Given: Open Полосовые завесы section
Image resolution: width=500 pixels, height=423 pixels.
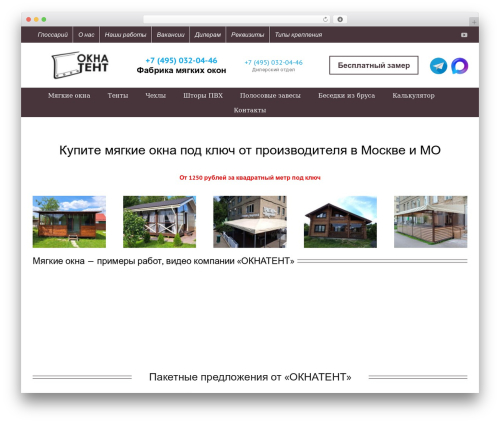Looking at the screenshot, I should coord(270,96).
